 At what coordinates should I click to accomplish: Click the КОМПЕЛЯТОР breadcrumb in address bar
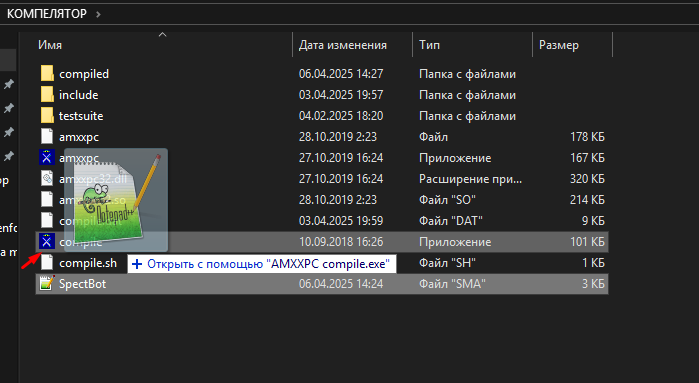[47, 14]
